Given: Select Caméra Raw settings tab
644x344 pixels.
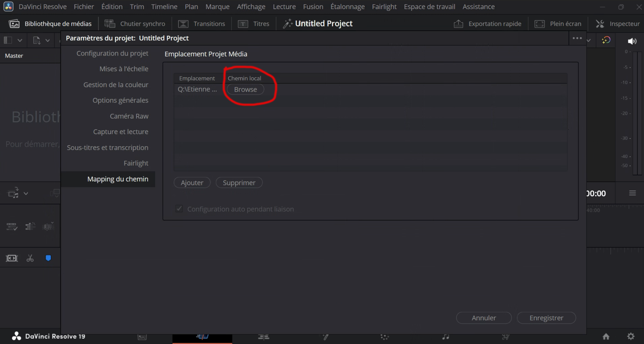Looking at the screenshot, I should coord(129,116).
